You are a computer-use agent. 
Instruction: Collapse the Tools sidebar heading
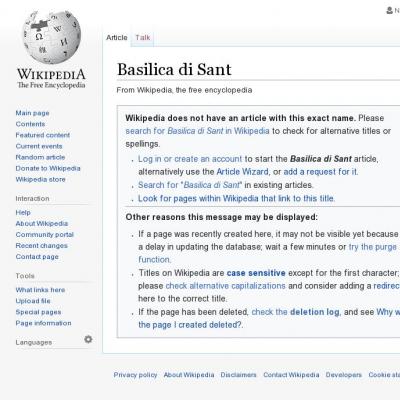[x=25, y=276]
